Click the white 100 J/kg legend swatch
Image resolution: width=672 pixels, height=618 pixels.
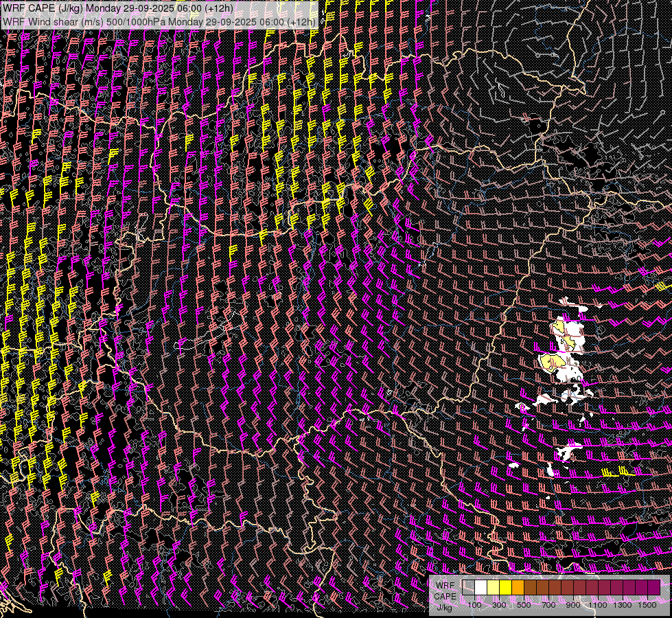click(480, 587)
